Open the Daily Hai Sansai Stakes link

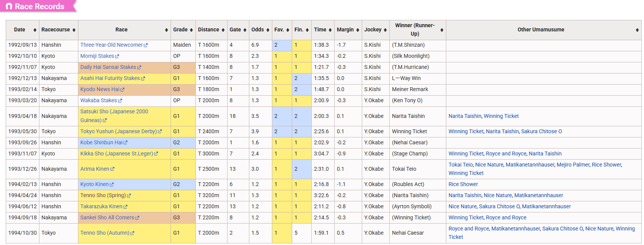click(108, 67)
